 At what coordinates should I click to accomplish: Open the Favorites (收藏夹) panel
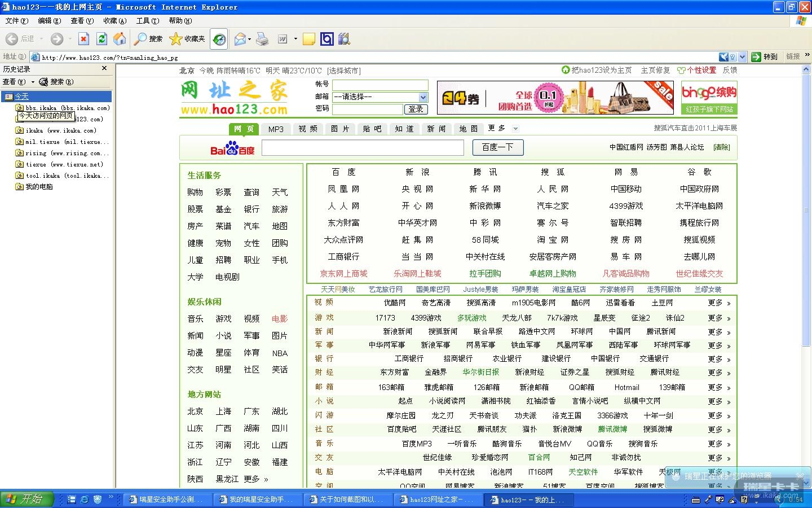pyautogui.click(x=187, y=39)
